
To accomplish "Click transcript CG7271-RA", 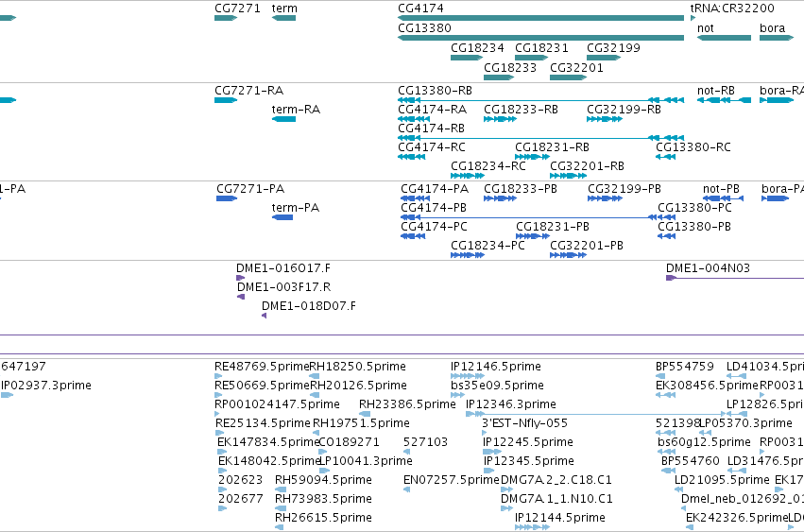I will (249, 91).
